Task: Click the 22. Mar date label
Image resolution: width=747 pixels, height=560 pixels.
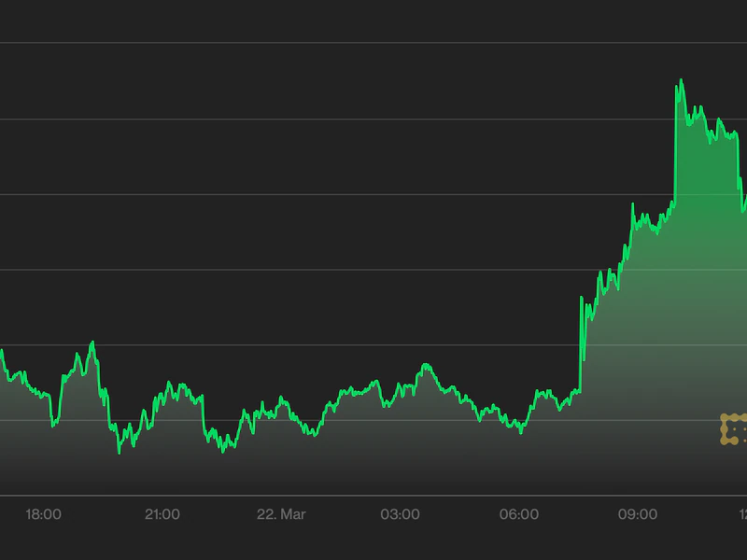Action: [281, 514]
